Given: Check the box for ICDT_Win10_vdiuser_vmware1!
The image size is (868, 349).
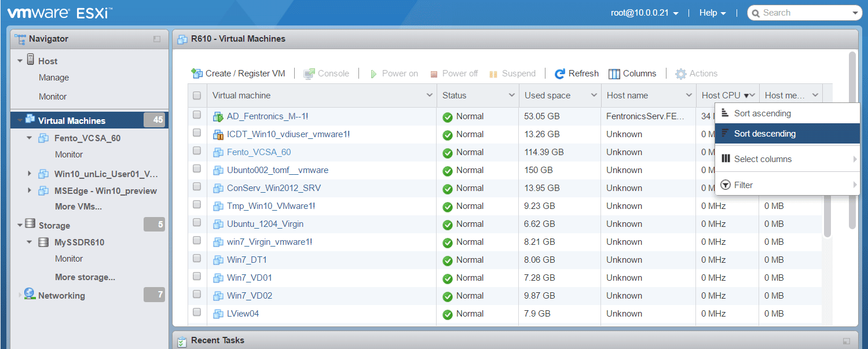Looking at the screenshot, I should click(197, 133).
